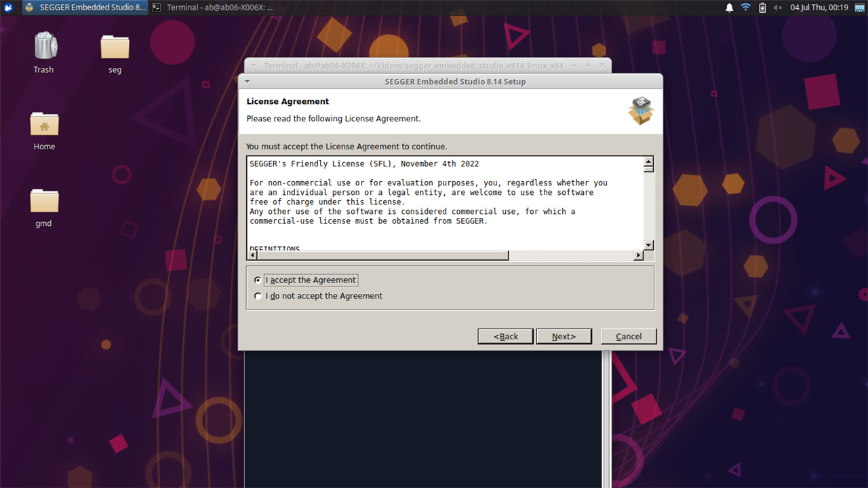Click the 'License Agreement' header text
Image resolution: width=868 pixels, height=488 pixels.
288,101
